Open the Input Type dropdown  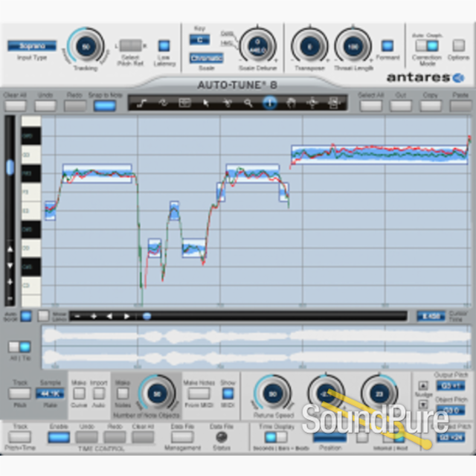[32, 46]
